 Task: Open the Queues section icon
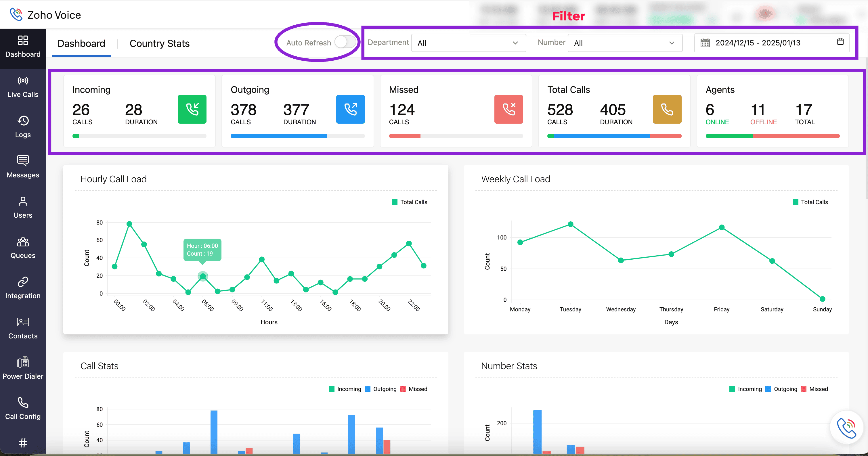(x=22, y=242)
